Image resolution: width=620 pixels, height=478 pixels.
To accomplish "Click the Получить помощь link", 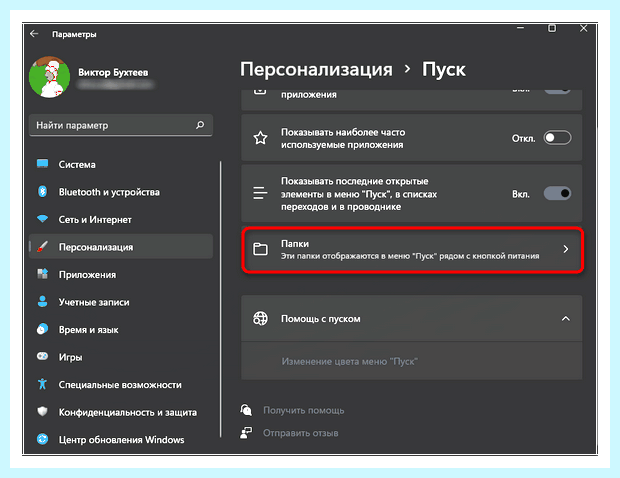I will pyautogui.click(x=304, y=410).
